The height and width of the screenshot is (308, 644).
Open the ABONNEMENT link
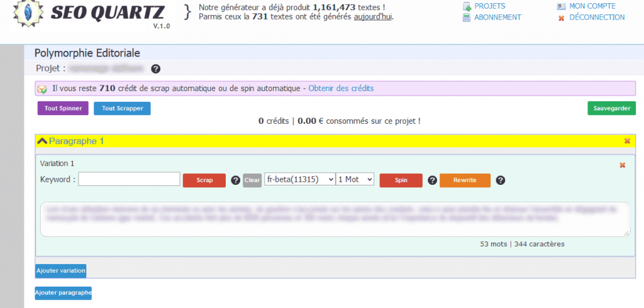point(497,17)
